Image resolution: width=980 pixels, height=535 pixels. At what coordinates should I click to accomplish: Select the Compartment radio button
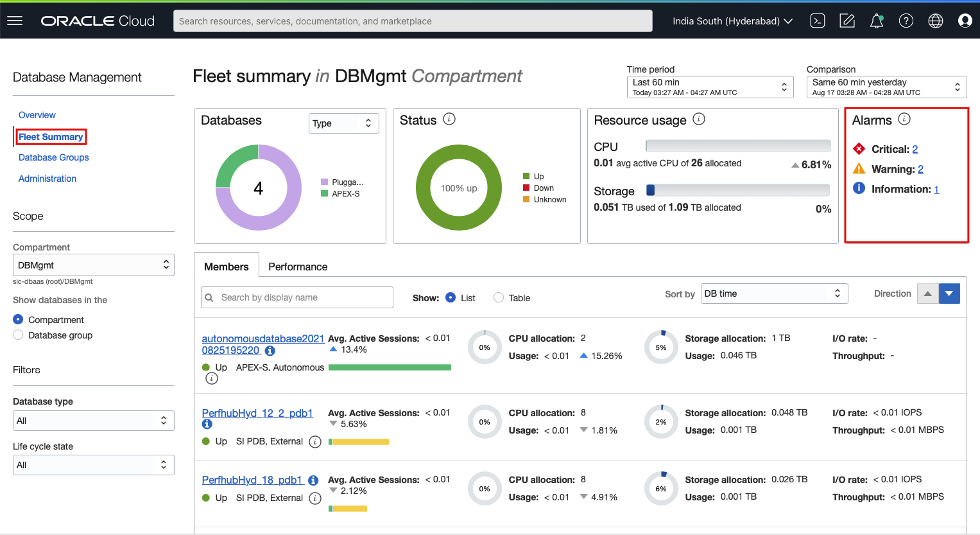click(18, 319)
